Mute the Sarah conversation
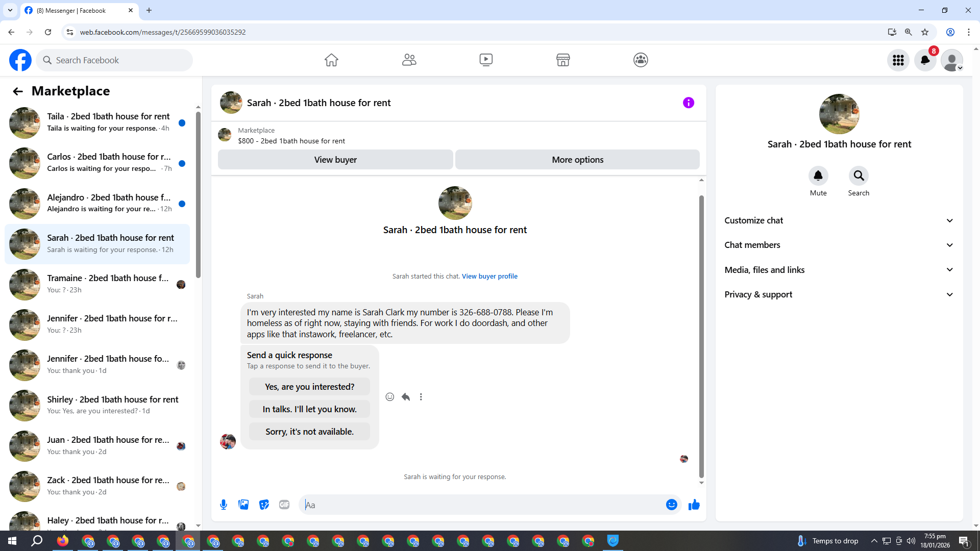This screenshot has width=980, height=551. click(x=818, y=176)
